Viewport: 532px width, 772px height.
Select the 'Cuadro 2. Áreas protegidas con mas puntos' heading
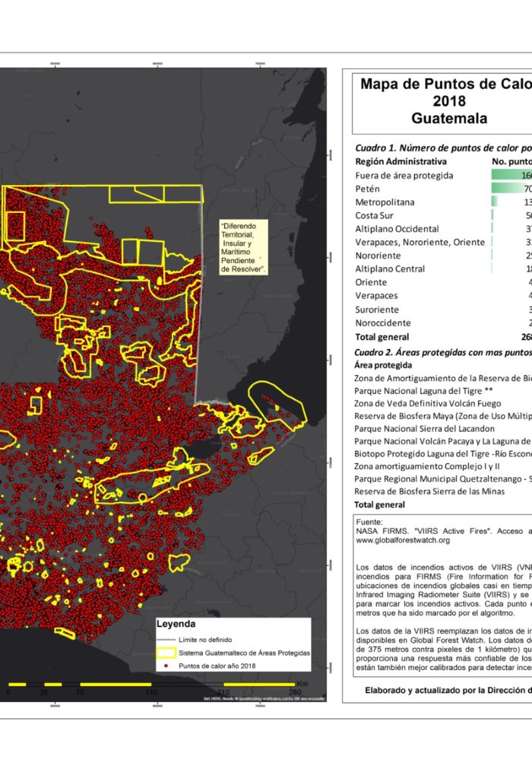pyautogui.click(x=443, y=352)
